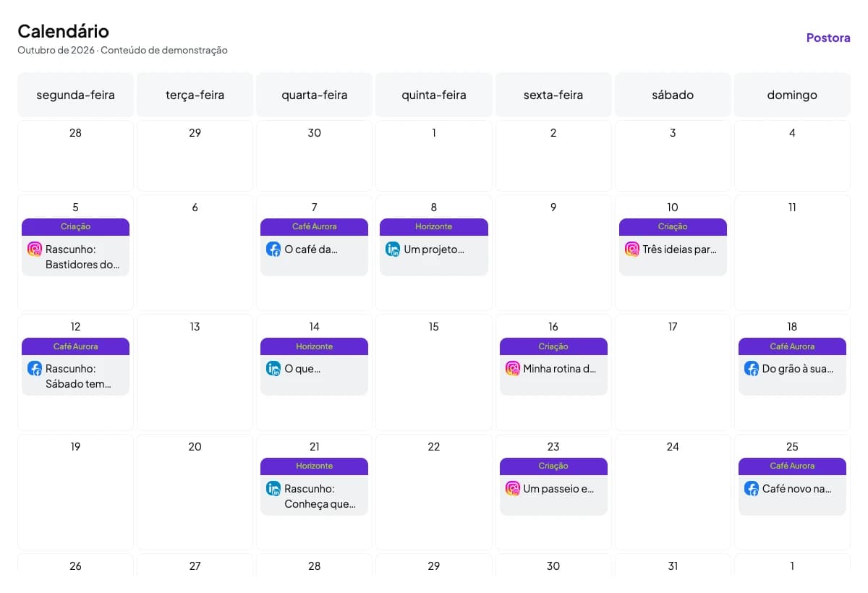Image resolution: width=868 pixels, height=593 pixels.
Task: Click the Criação label on October 16
Action: [553, 346]
